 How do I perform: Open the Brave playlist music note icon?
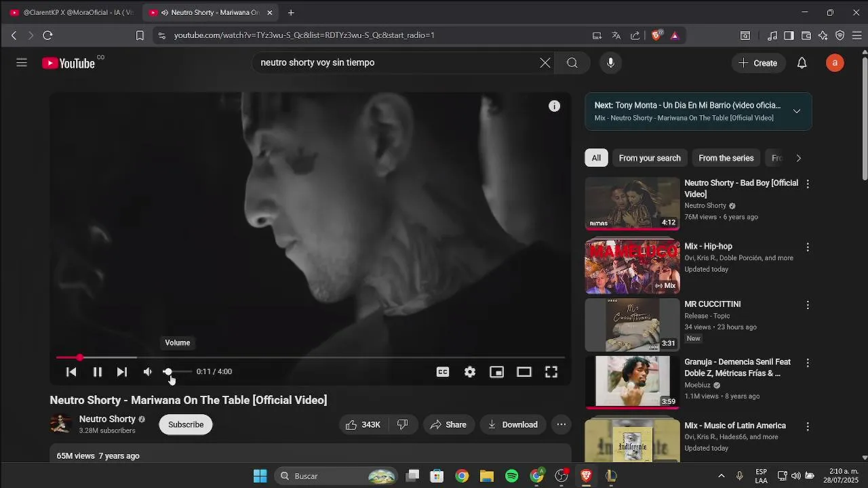(x=772, y=35)
